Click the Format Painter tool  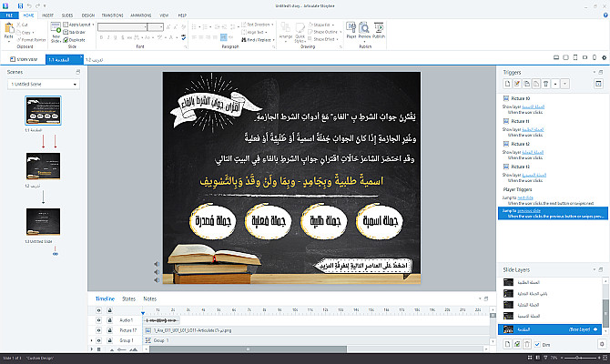click(31, 40)
